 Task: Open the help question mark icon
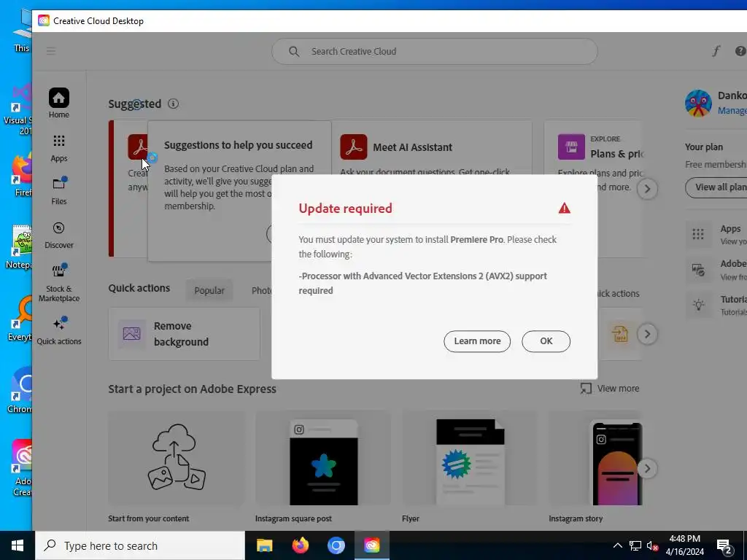(x=740, y=50)
